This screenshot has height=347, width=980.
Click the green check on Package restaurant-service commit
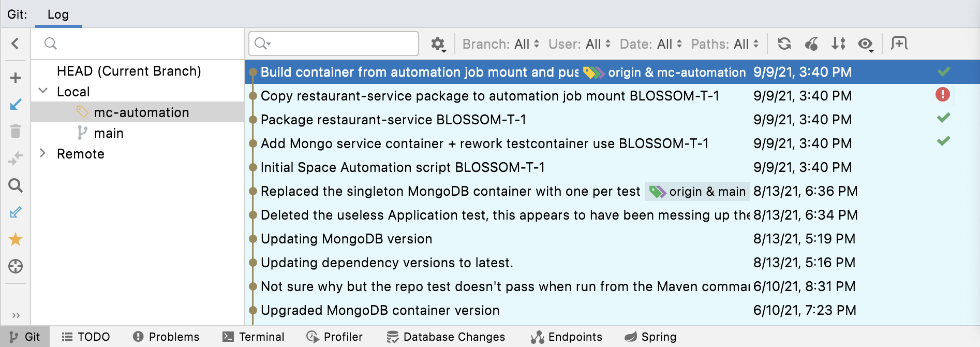[944, 118]
